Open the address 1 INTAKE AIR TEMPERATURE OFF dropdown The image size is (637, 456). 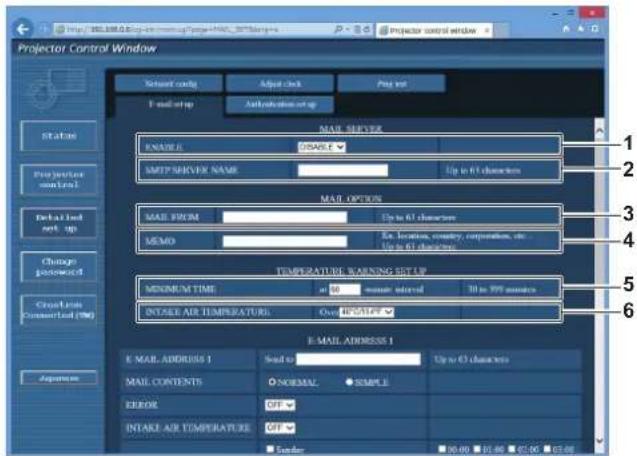280,428
